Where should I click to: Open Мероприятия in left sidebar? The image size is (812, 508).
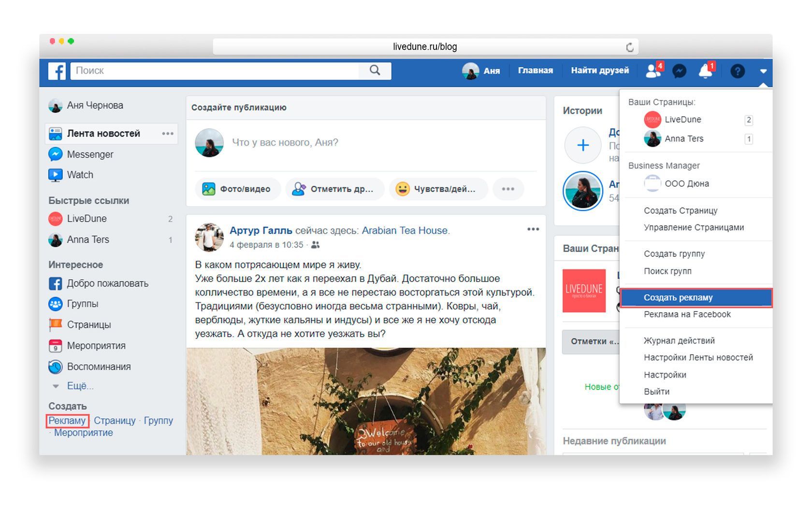click(87, 346)
